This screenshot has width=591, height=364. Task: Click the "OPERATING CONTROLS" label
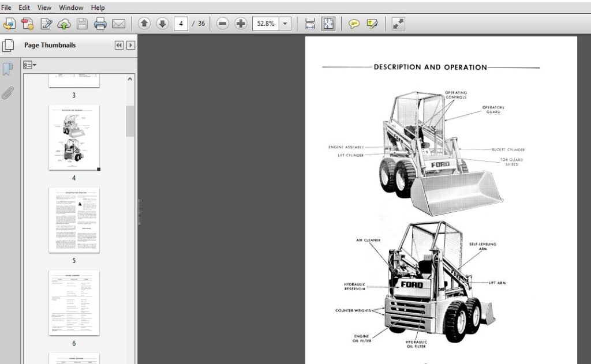[456, 95]
